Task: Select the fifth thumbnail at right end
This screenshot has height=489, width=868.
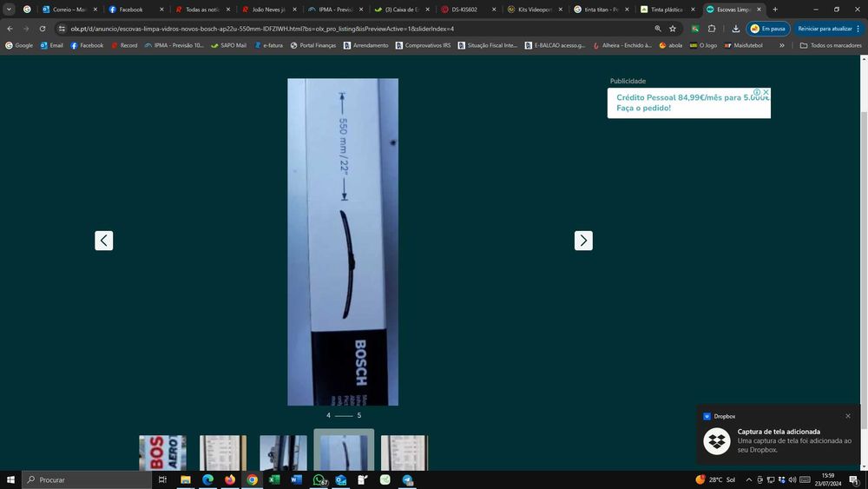Action: [404, 453]
